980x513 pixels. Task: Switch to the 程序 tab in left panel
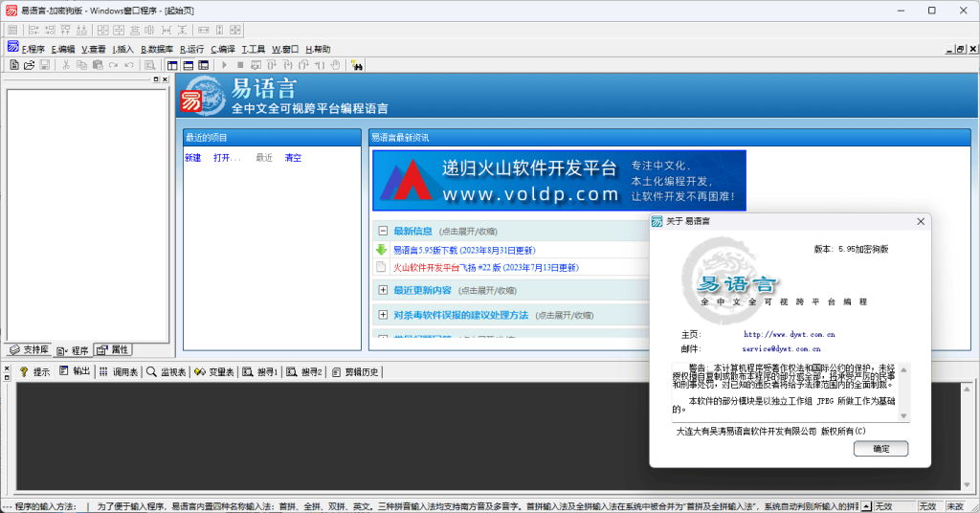point(73,350)
